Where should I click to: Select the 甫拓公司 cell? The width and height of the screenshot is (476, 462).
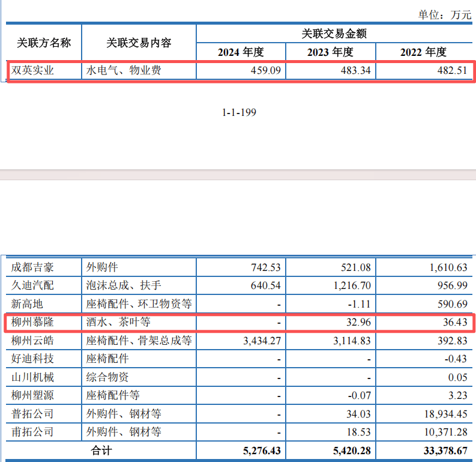32,432
